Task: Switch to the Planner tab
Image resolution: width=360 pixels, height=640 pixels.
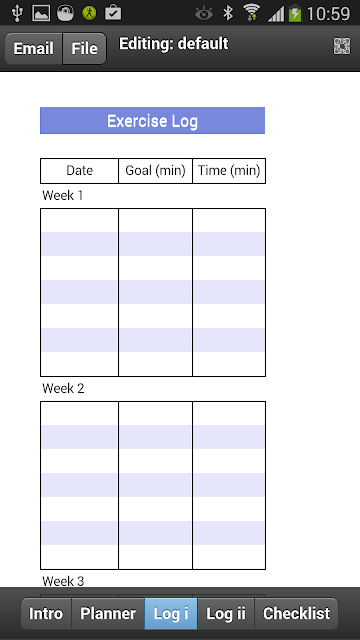Action: [108, 613]
